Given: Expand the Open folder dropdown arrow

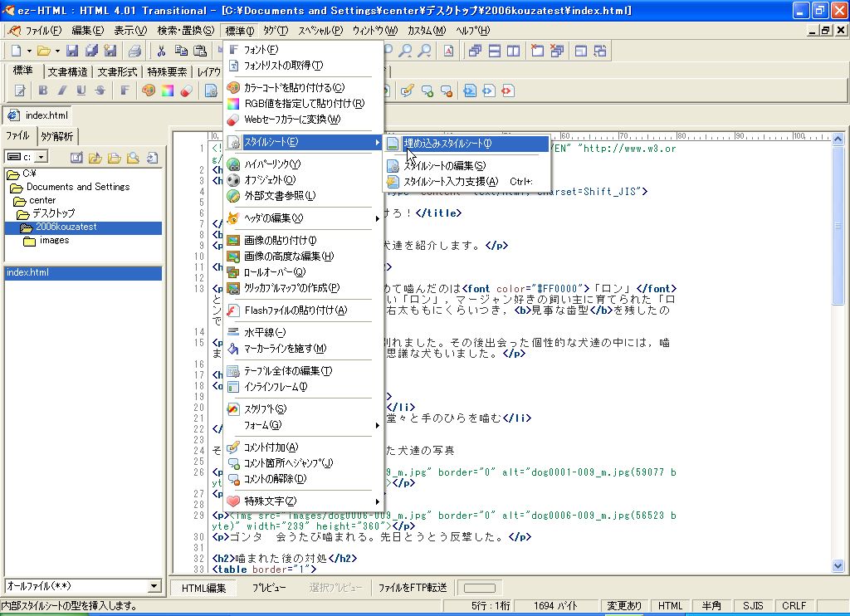Looking at the screenshot, I should pos(57,51).
